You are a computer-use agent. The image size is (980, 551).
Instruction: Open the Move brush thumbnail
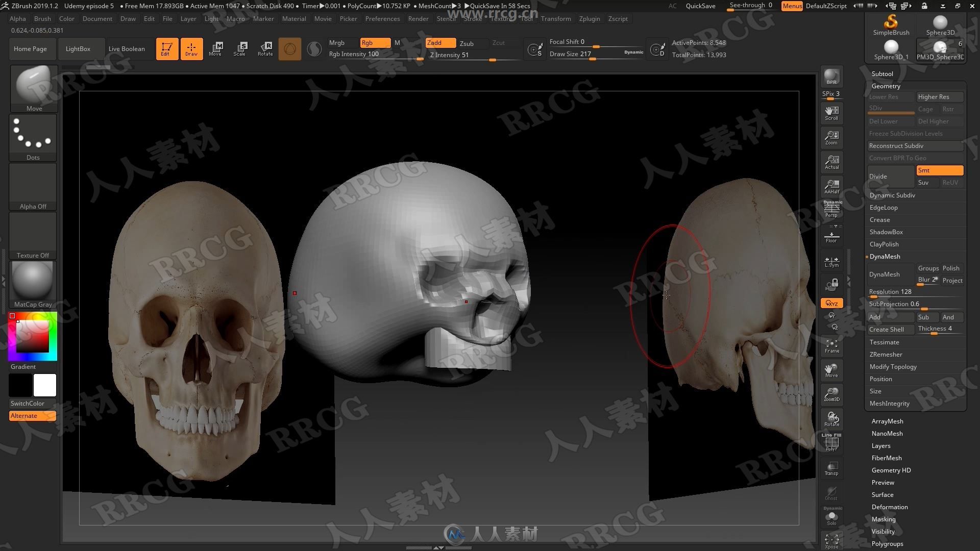coord(34,89)
